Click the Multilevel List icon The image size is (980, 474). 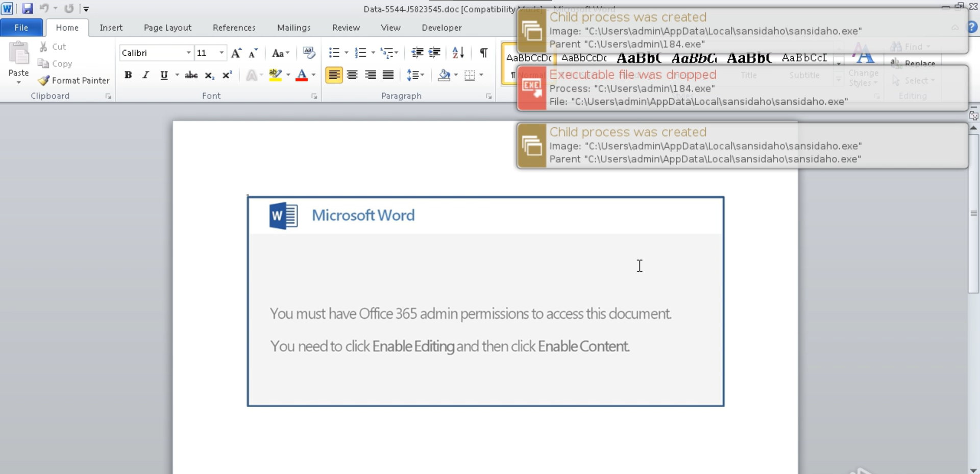coord(387,53)
